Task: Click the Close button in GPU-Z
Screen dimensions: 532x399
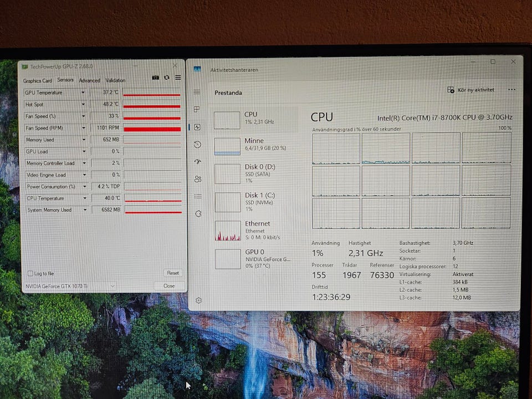Action: pyautogui.click(x=169, y=286)
